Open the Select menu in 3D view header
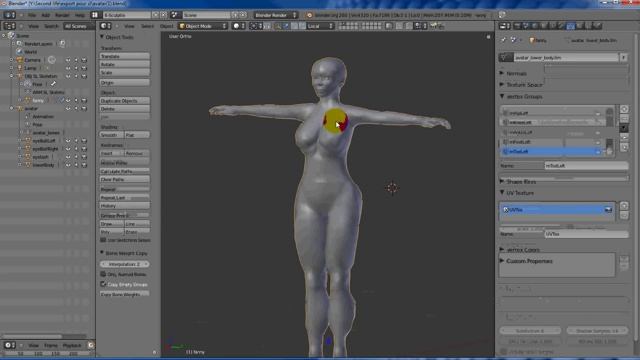 [147, 26]
